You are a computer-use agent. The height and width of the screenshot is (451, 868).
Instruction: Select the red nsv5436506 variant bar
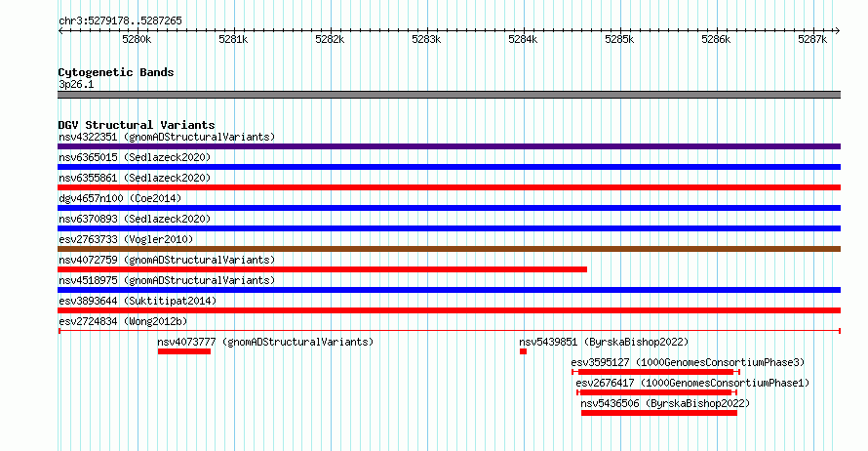658,413
